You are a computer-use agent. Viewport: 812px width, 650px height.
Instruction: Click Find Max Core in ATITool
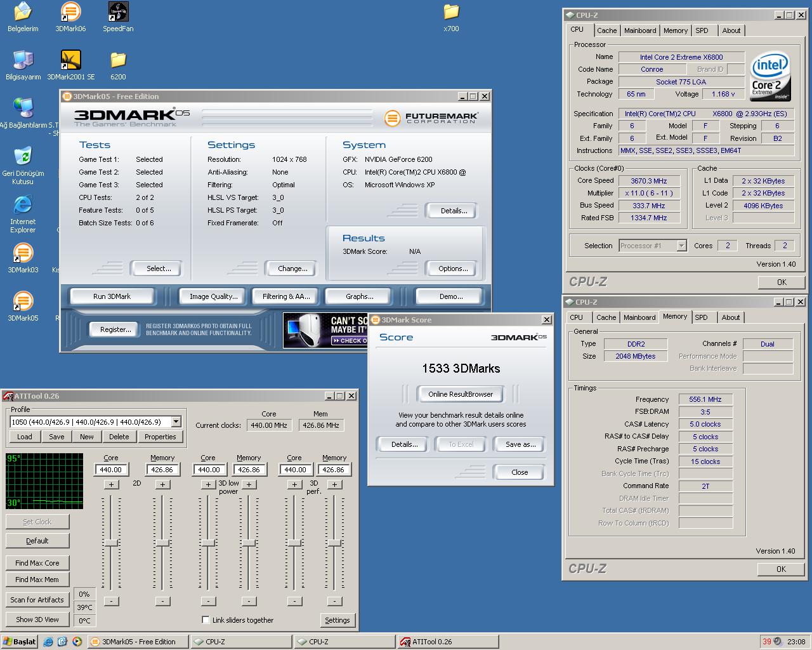click(37, 563)
